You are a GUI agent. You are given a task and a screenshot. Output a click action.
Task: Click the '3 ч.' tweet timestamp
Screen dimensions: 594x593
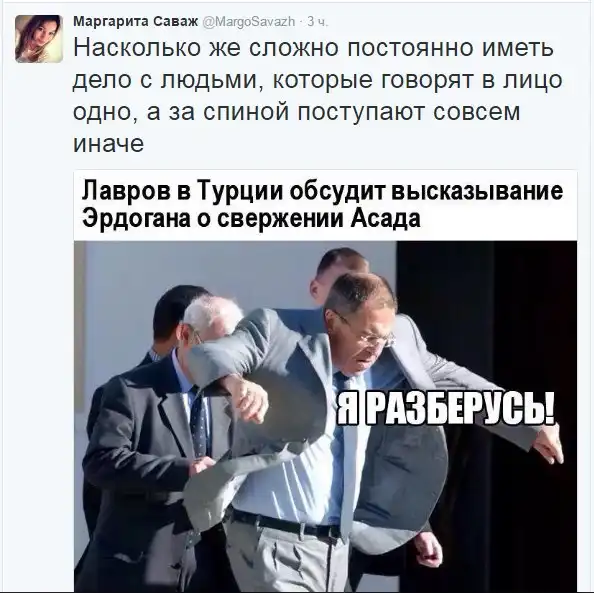click(317, 22)
